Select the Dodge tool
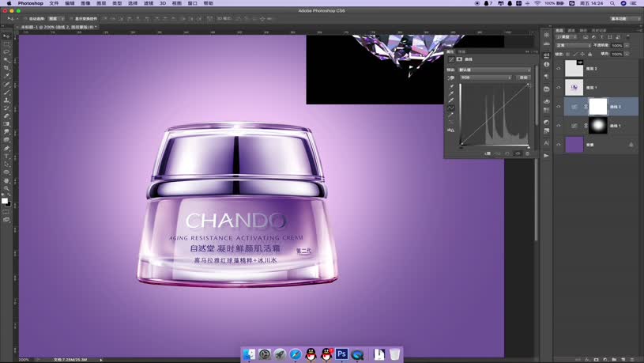 (6, 140)
